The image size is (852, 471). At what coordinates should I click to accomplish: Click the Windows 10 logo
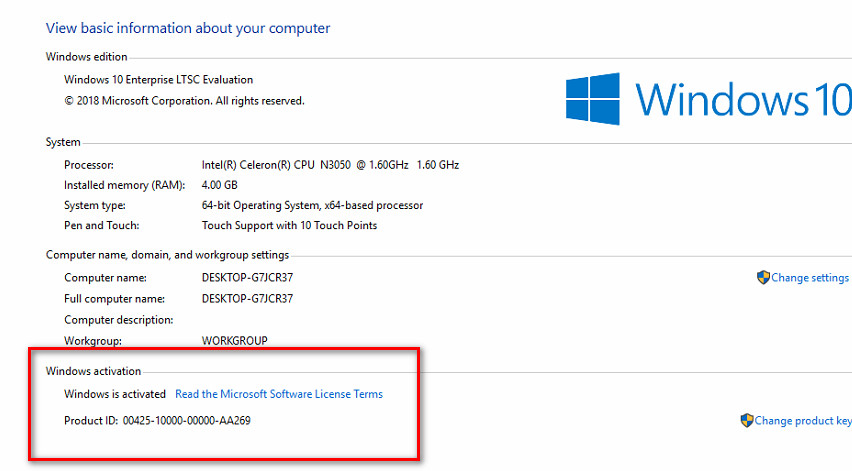coord(709,99)
